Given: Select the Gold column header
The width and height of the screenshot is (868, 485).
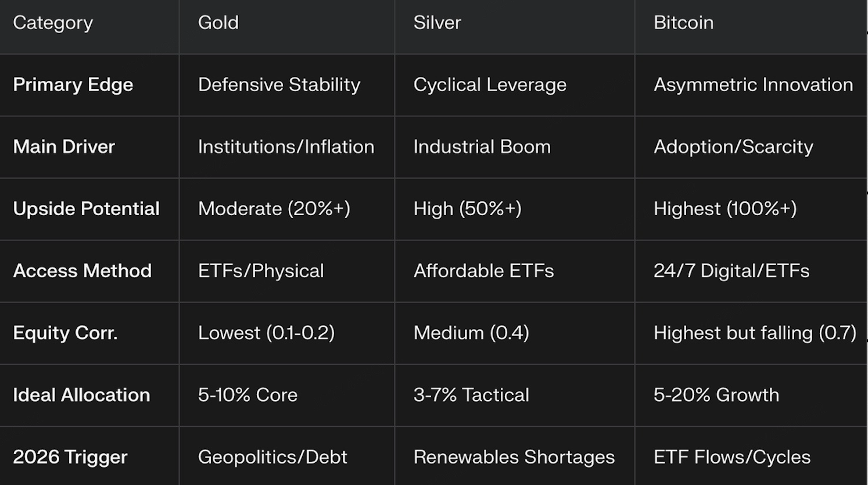Looking at the screenshot, I should [218, 23].
